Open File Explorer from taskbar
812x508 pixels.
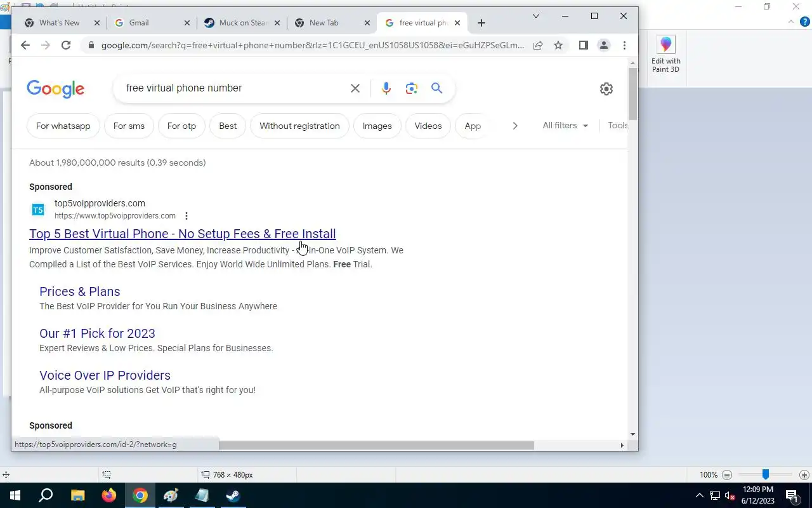pyautogui.click(x=77, y=495)
